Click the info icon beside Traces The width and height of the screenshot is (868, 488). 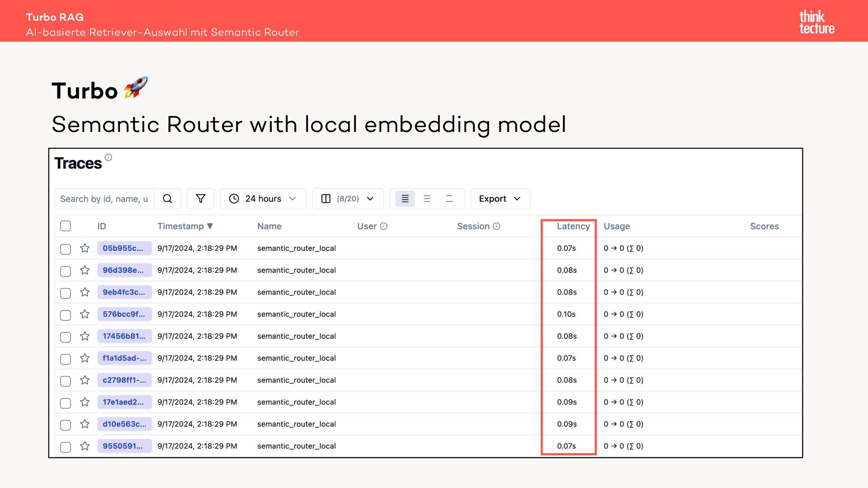click(108, 157)
